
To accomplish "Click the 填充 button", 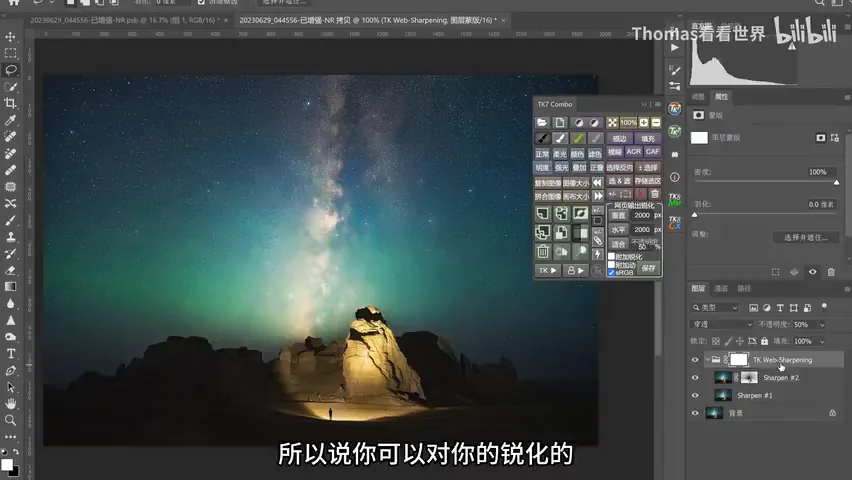I will coord(648,139).
